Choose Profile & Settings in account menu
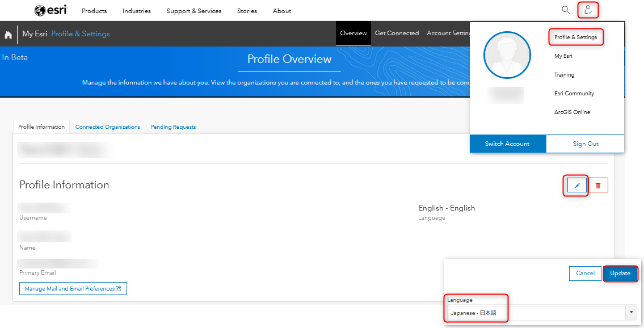 pyautogui.click(x=576, y=37)
